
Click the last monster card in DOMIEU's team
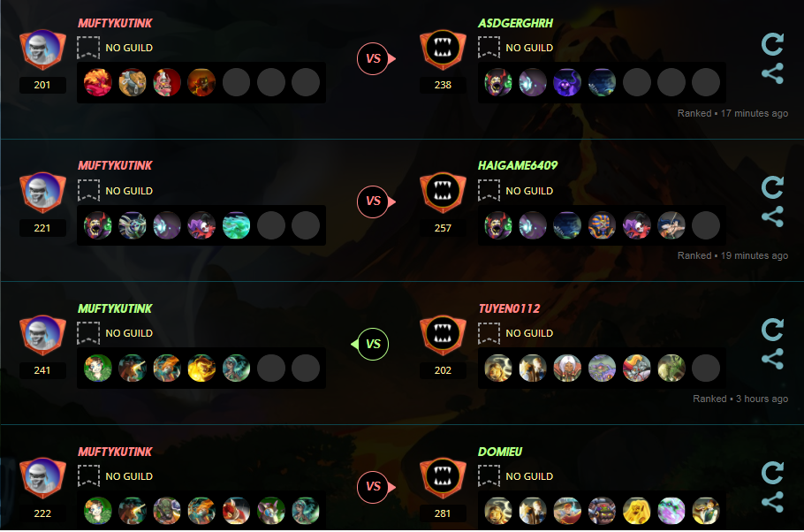(x=706, y=511)
